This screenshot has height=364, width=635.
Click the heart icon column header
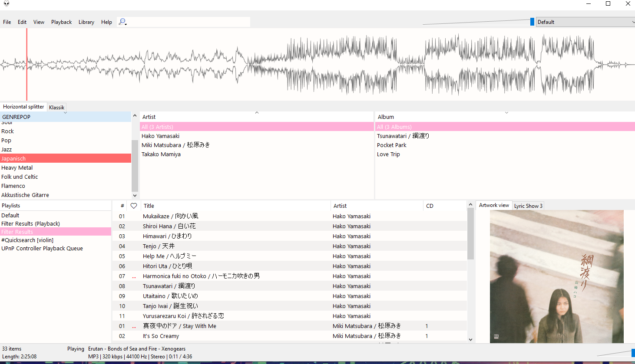134,206
